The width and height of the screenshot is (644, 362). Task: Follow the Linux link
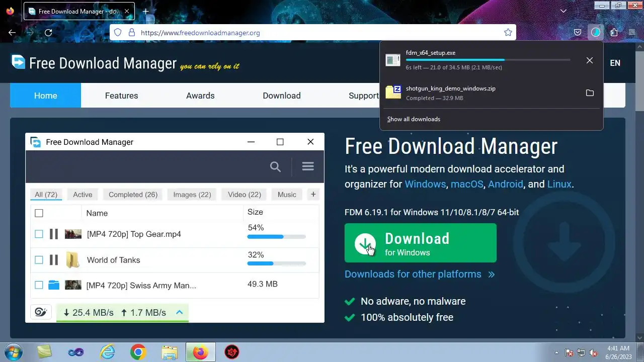tap(559, 184)
